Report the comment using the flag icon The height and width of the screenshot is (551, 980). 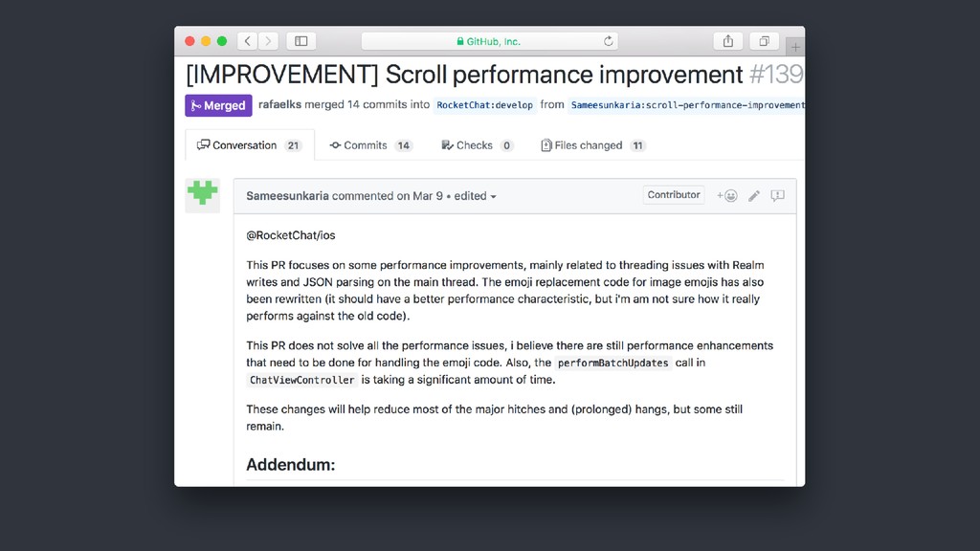pos(777,195)
